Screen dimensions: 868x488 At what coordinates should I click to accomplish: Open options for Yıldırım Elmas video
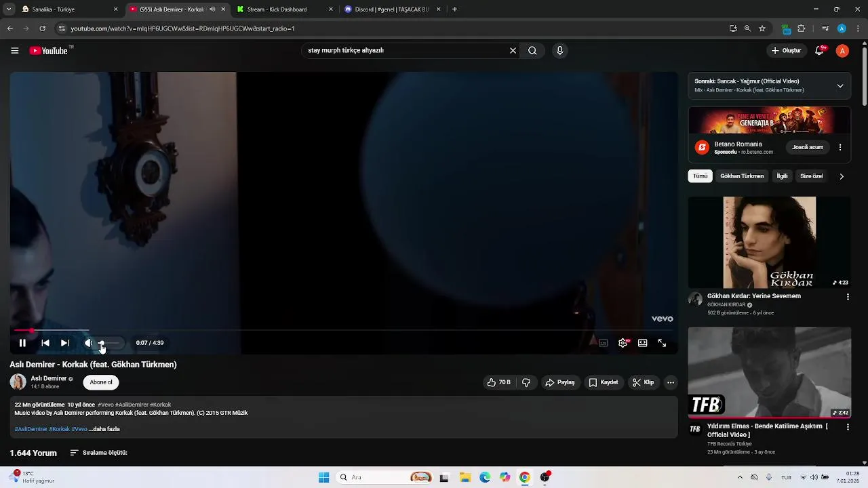[x=848, y=427]
